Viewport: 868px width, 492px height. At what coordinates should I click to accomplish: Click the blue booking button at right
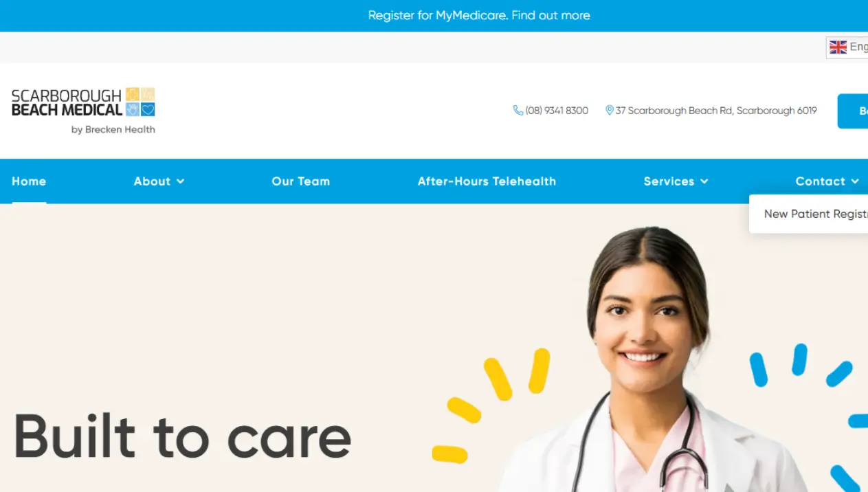853,111
